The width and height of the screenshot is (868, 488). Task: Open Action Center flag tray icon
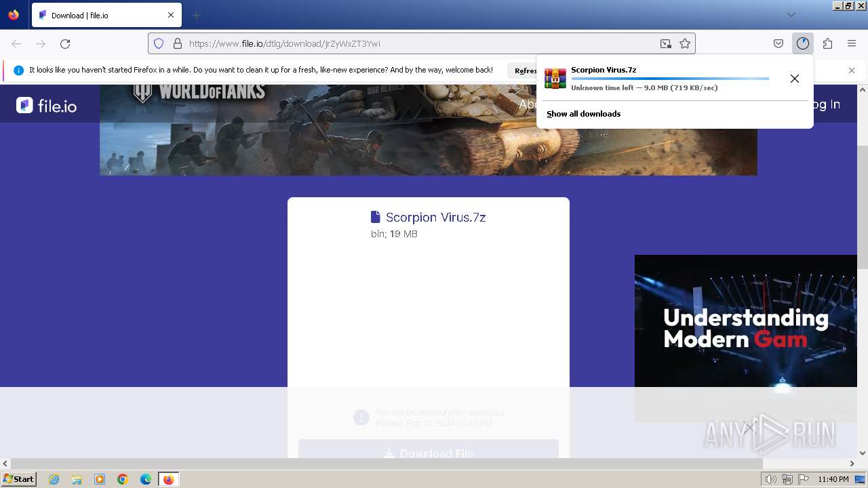click(x=804, y=479)
